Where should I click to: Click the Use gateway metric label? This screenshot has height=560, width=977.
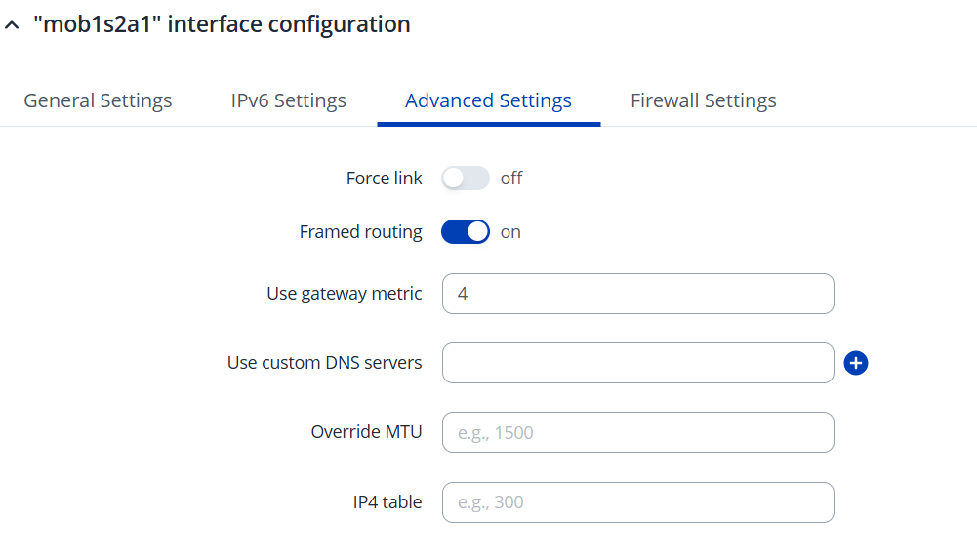coord(344,294)
